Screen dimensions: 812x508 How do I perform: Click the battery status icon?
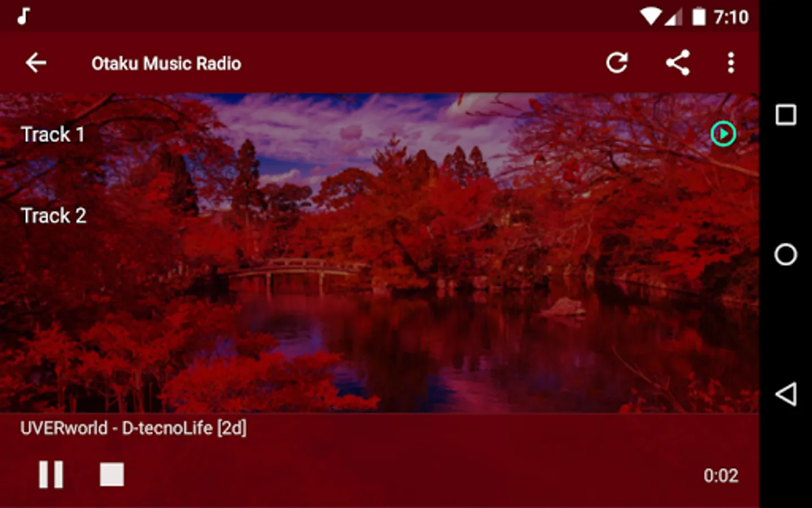tap(699, 16)
